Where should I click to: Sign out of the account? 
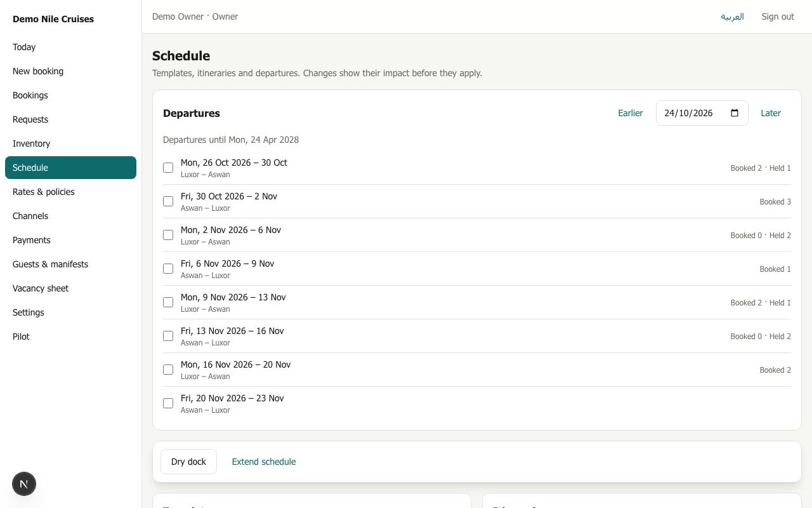pos(778,17)
